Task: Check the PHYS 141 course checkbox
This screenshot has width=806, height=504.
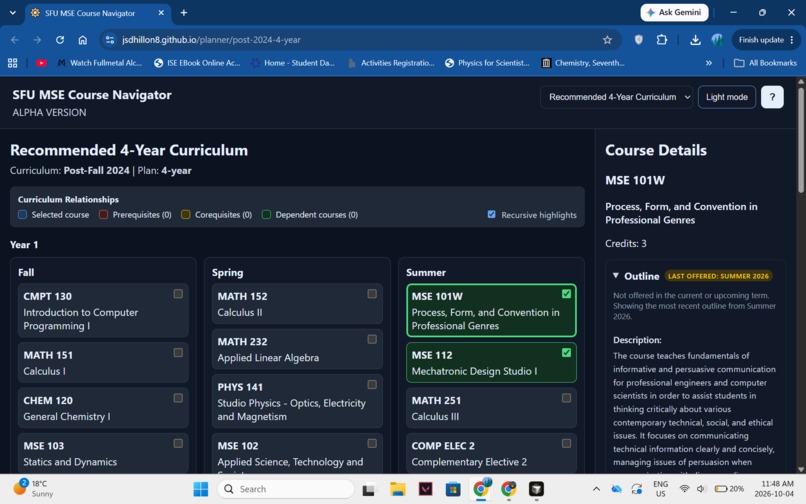Action: pyautogui.click(x=372, y=384)
